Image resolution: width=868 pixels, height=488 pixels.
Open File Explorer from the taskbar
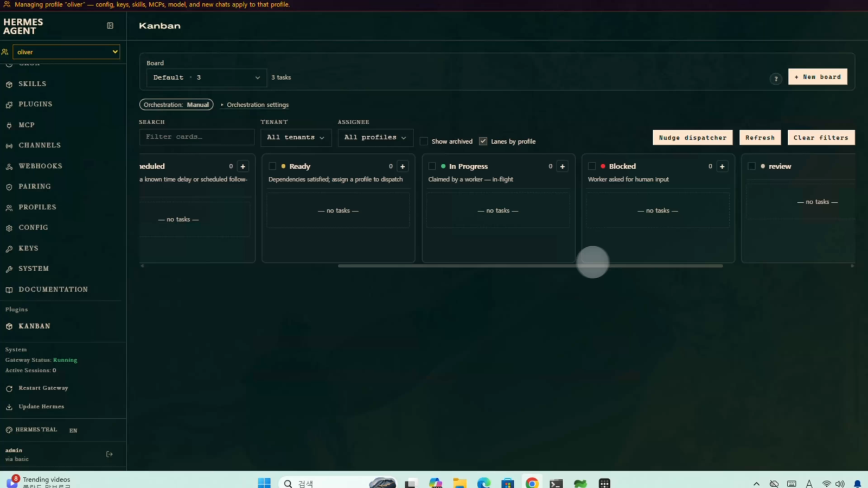tap(459, 483)
